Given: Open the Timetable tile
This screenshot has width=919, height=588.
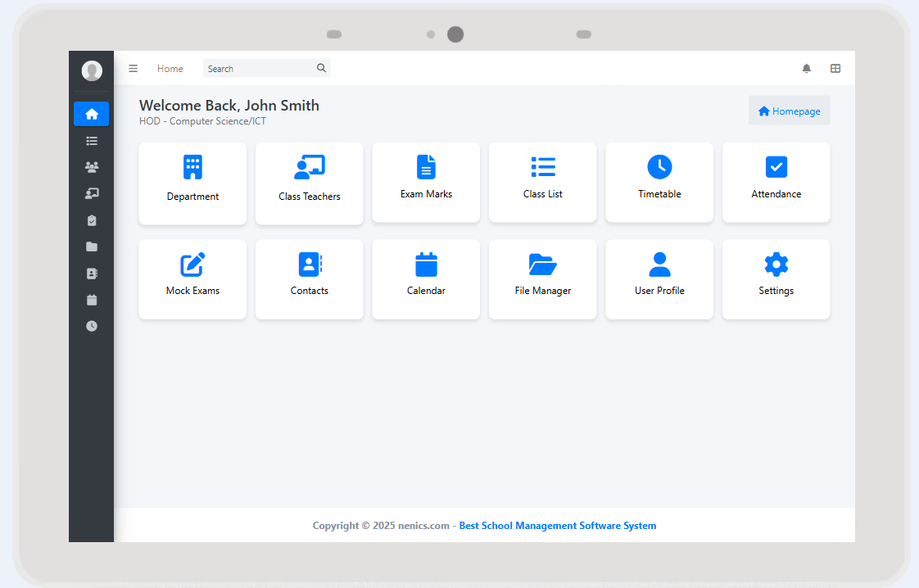Looking at the screenshot, I should point(659,182).
